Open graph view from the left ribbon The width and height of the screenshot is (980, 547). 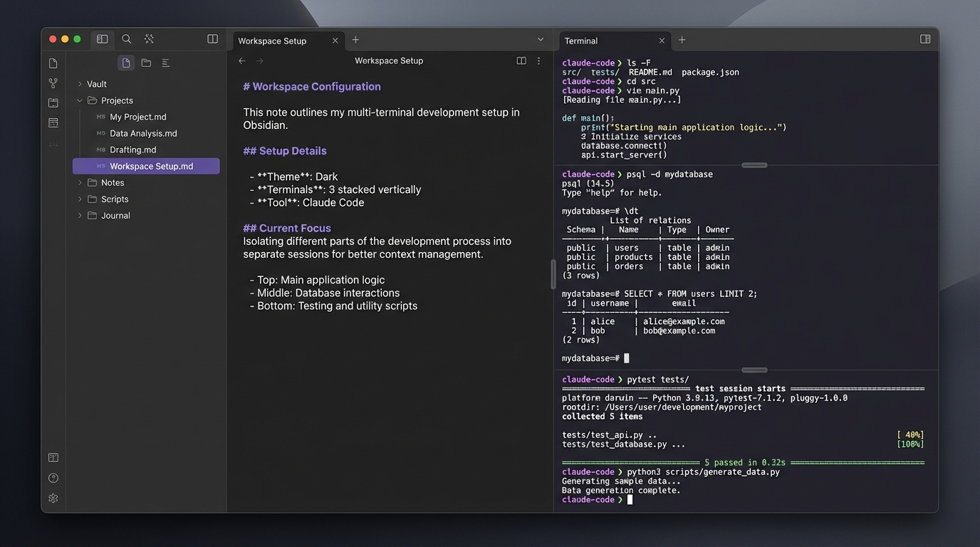point(53,83)
